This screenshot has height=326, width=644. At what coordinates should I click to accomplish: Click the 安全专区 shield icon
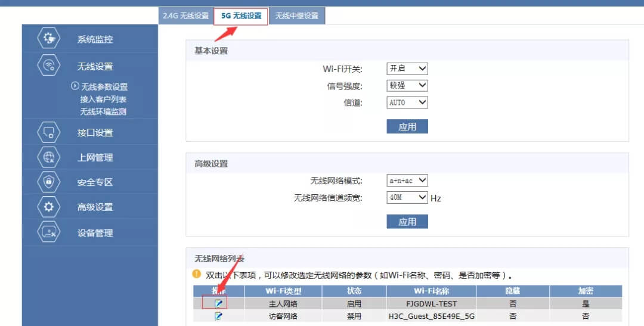(x=49, y=182)
